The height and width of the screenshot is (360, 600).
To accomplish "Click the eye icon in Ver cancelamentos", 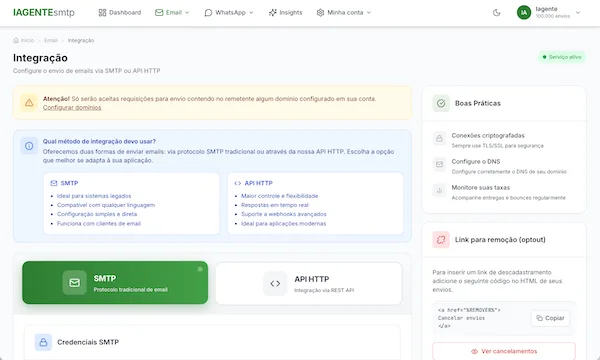I will pos(474,351).
